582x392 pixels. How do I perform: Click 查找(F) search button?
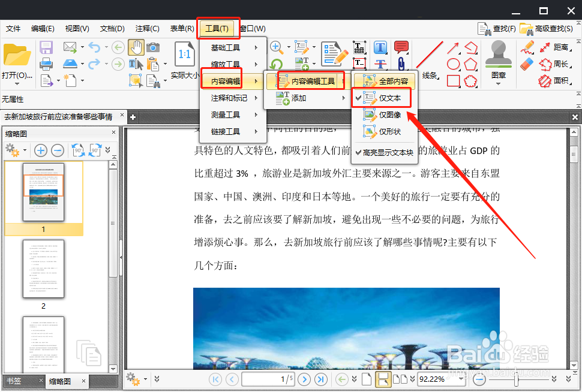tap(496, 29)
